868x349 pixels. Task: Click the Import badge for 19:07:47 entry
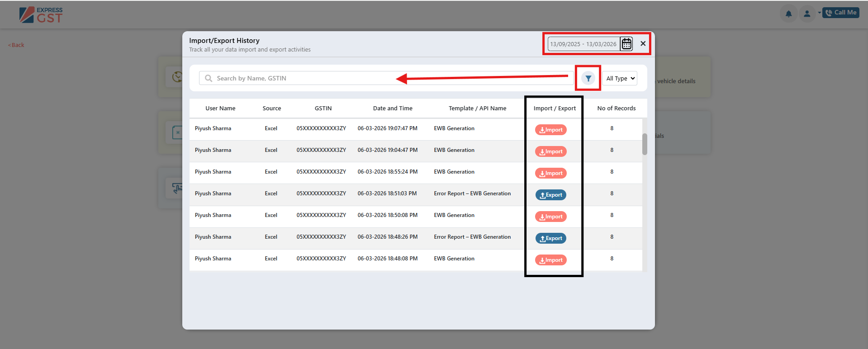[x=551, y=130]
